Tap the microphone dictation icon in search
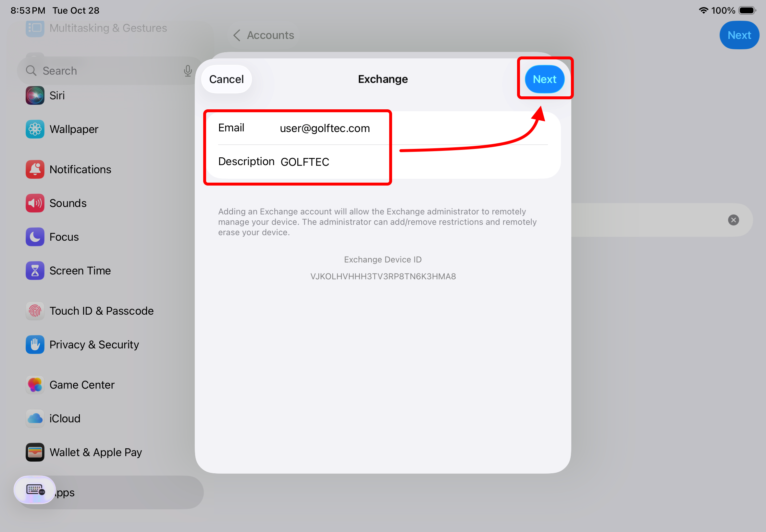 (188, 71)
